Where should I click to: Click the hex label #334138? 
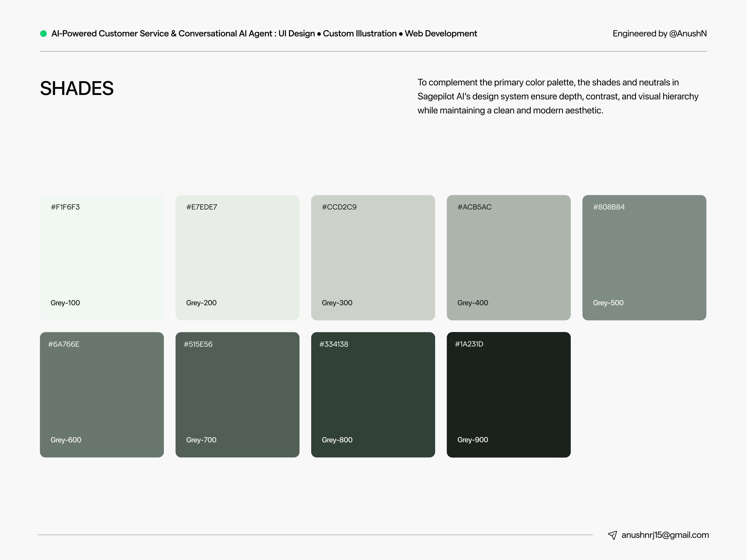(334, 344)
